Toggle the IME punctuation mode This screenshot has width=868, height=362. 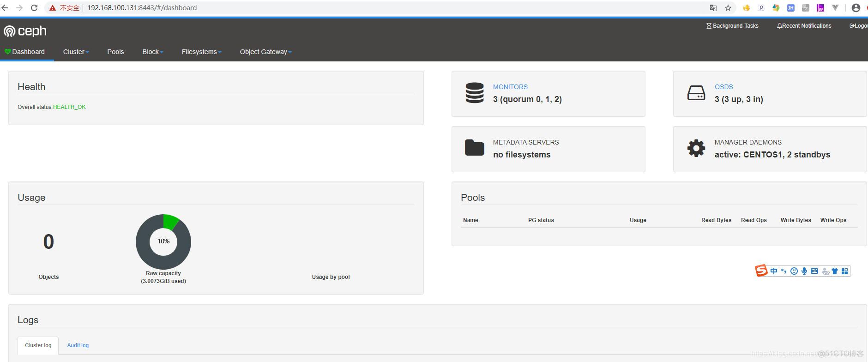pos(784,271)
